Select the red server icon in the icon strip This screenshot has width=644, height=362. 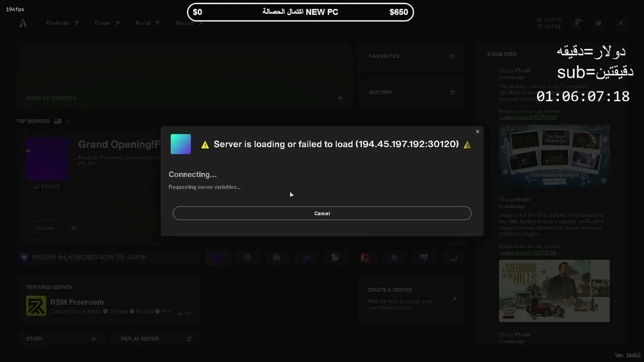click(x=365, y=257)
